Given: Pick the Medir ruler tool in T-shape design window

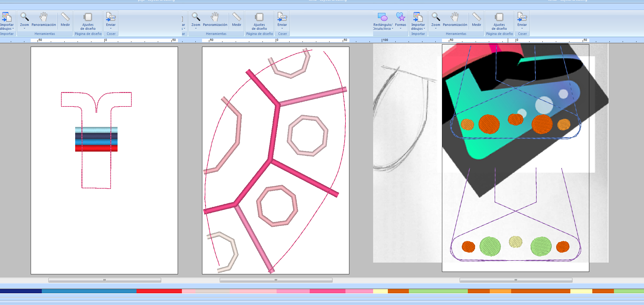Looking at the screenshot, I should point(65,17).
